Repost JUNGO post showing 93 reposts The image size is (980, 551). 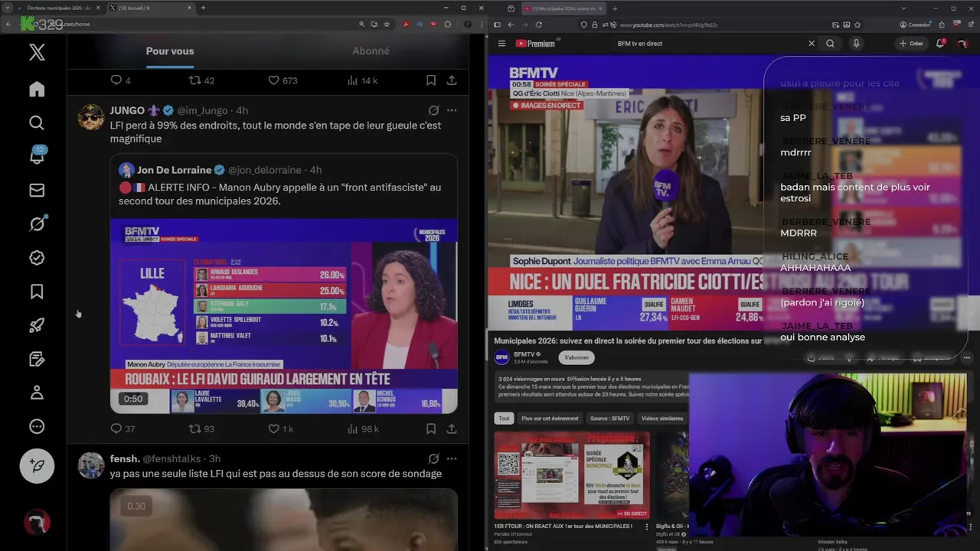(201, 429)
